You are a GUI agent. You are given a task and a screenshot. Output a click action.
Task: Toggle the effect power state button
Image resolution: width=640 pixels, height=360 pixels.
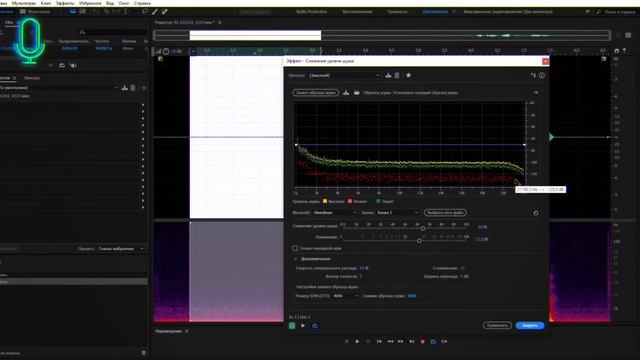coord(292,326)
